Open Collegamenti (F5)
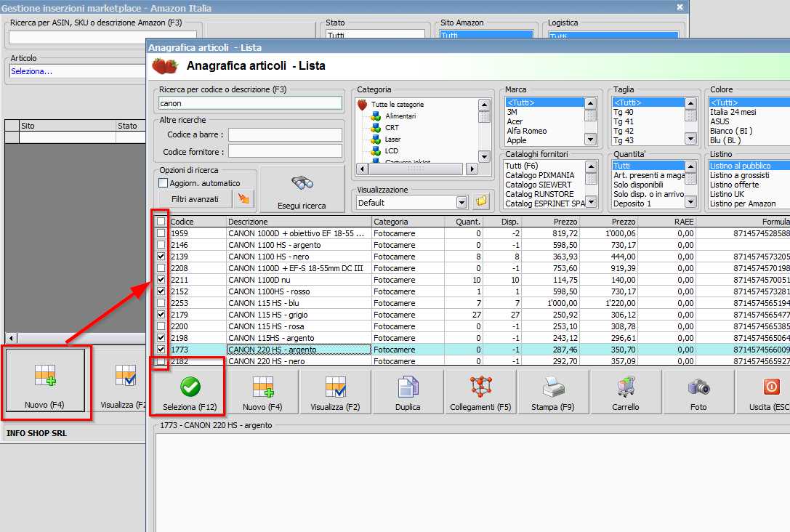 [480, 392]
